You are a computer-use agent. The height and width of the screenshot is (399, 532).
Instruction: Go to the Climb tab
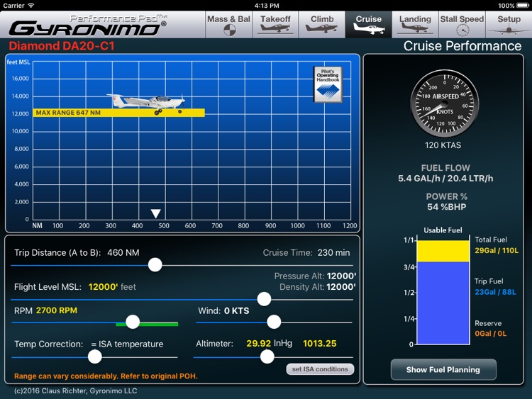[322, 25]
